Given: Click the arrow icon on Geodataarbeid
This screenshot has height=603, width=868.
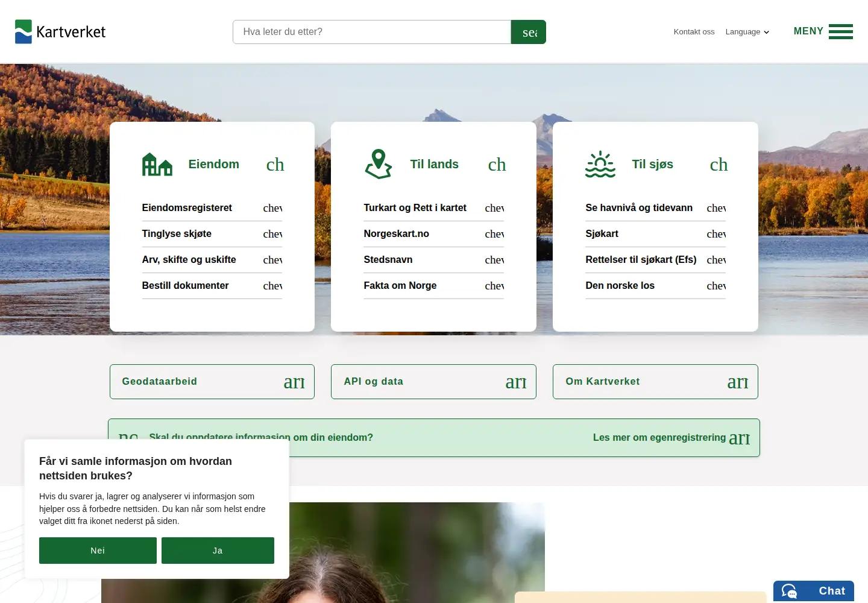Looking at the screenshot, I should click(294, 382).
